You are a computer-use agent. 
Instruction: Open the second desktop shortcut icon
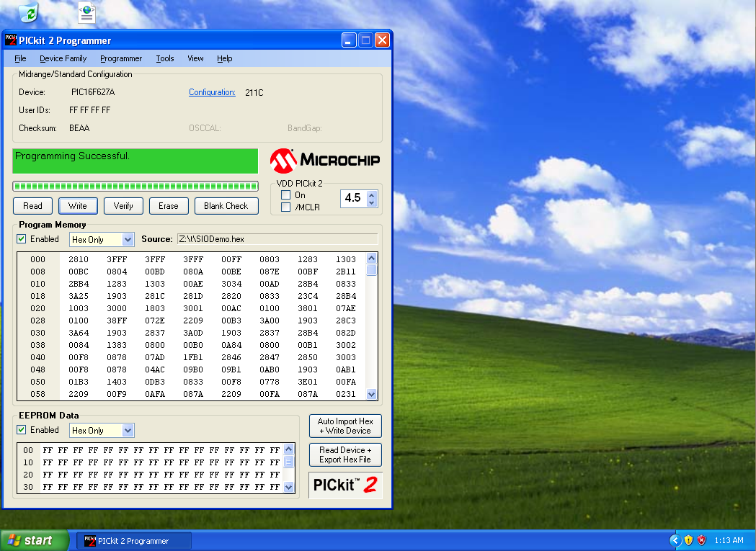click(x=86, y=12)
